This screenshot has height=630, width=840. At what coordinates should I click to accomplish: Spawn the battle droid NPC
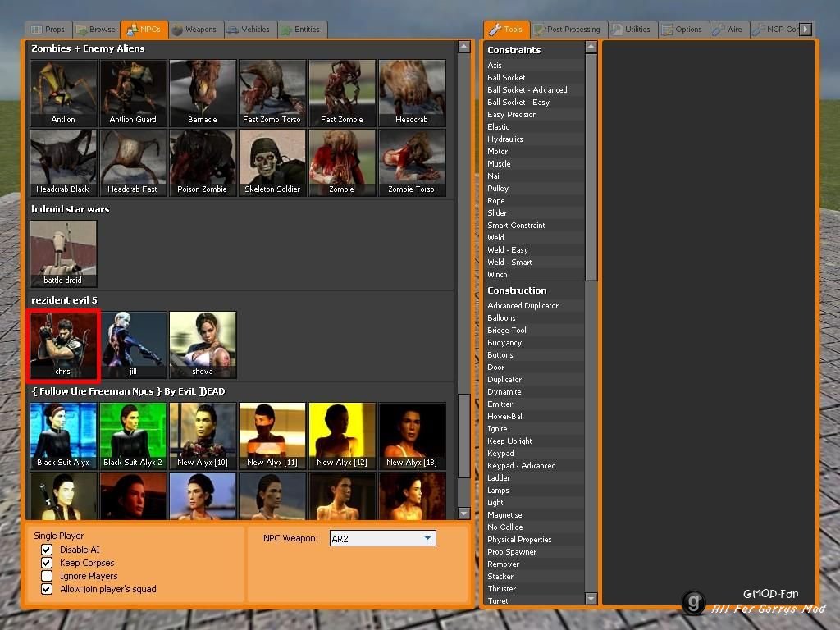pyautogui.click(x=63, y=253)
